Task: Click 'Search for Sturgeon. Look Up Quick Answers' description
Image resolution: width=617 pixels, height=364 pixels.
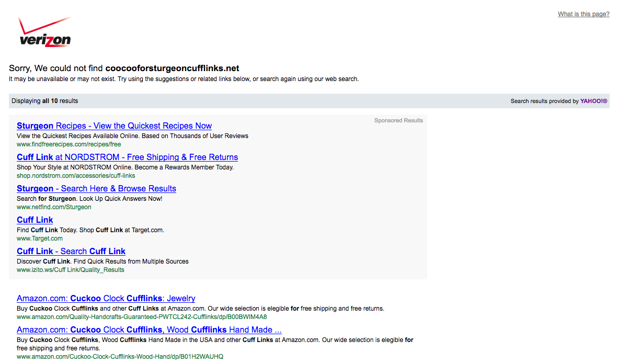Action: [x=89, y=199]
